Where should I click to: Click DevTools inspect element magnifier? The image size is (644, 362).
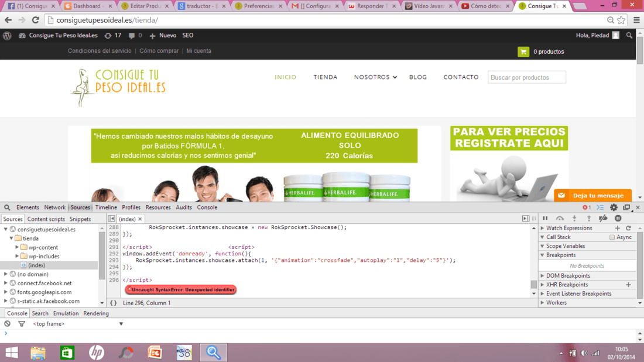(x=7, y=207)
